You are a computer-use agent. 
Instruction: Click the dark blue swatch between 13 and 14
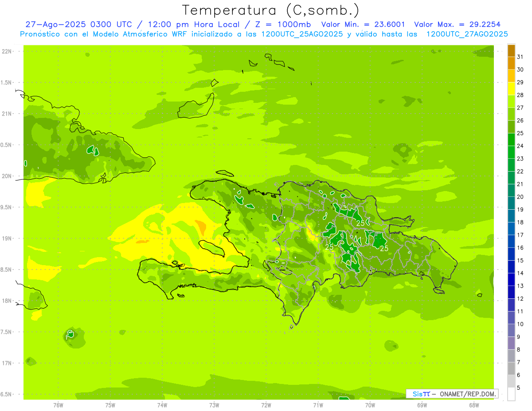[511, 280]
